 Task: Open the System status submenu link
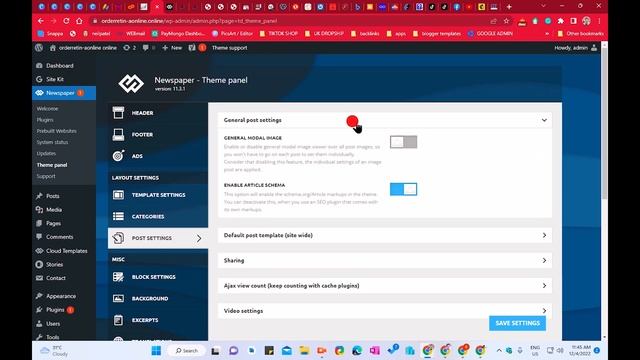click(52, 142)
